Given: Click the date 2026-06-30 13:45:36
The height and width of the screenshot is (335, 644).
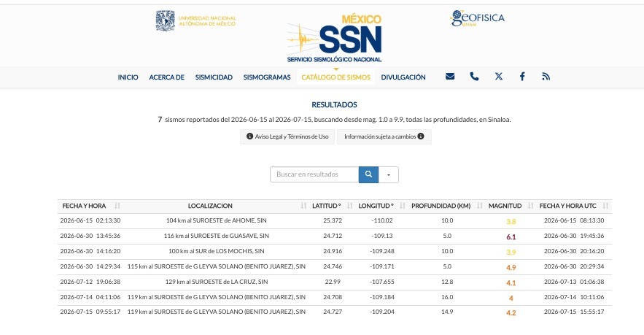Looking at the screenshot, I should (90, 236).
